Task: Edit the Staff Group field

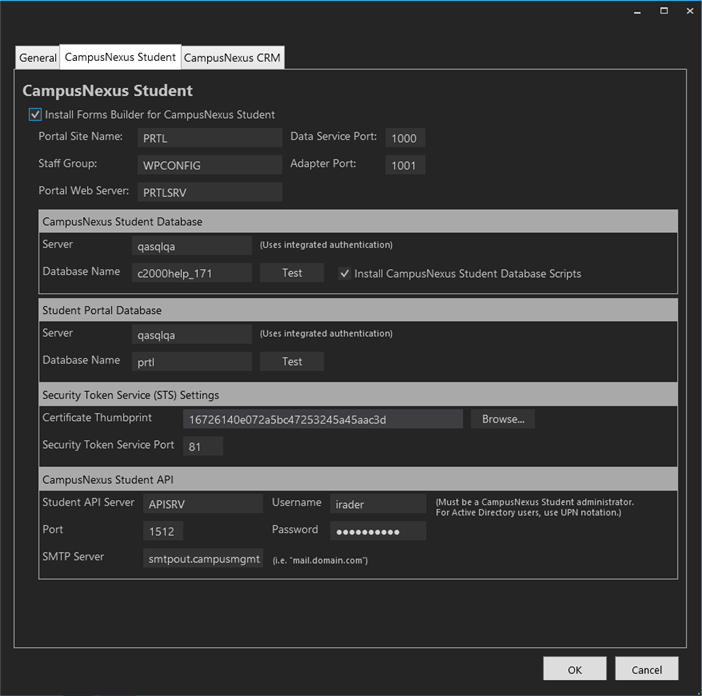Action: [x=210, y=165]
